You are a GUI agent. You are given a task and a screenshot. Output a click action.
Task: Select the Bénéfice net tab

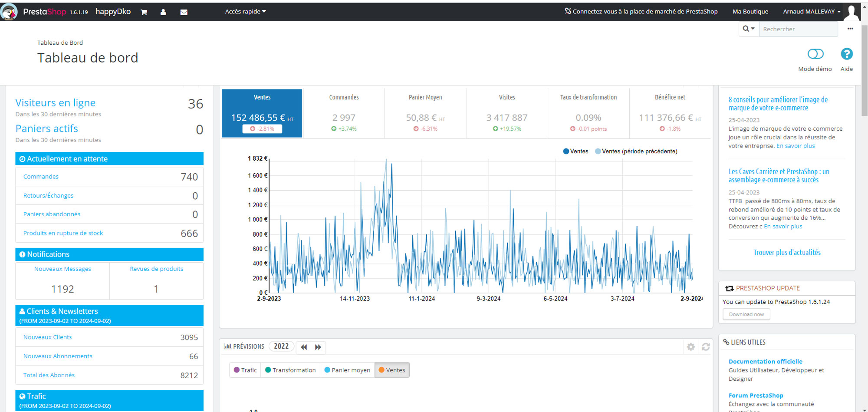click(670, 113)
